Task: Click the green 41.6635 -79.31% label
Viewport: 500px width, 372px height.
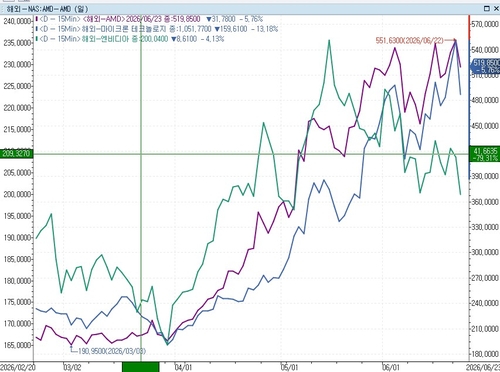Action: coord(485,154)
